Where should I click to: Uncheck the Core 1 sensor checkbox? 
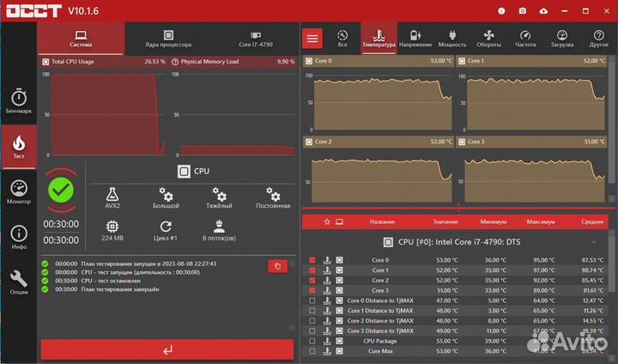coord(312,270)
